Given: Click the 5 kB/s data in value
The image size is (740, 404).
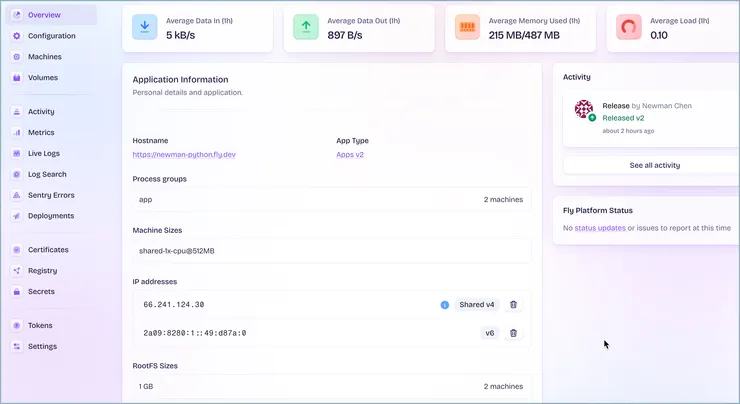Looking at the screenshot, I should 180,35.
